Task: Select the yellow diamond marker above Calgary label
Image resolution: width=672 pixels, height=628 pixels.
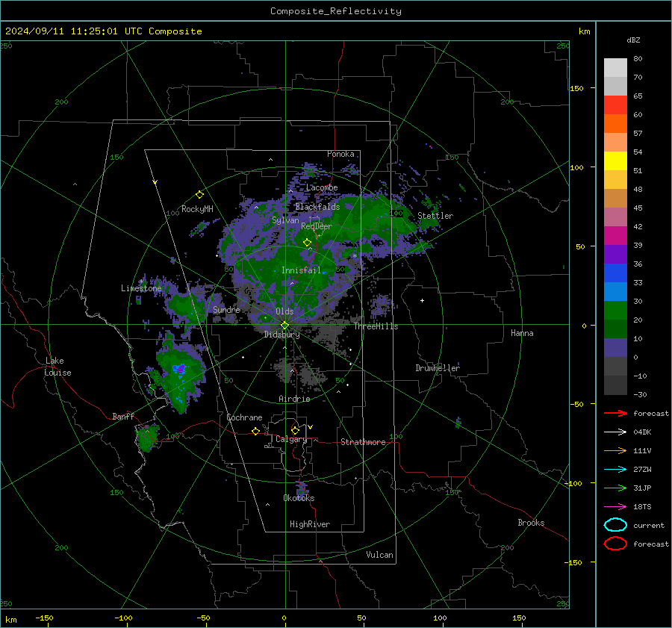Action: 295,430
